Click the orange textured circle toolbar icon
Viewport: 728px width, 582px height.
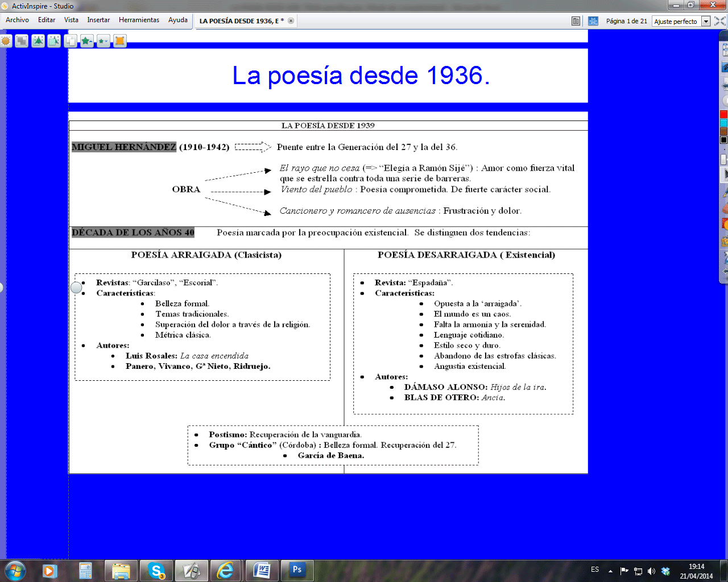click(6, 41)
